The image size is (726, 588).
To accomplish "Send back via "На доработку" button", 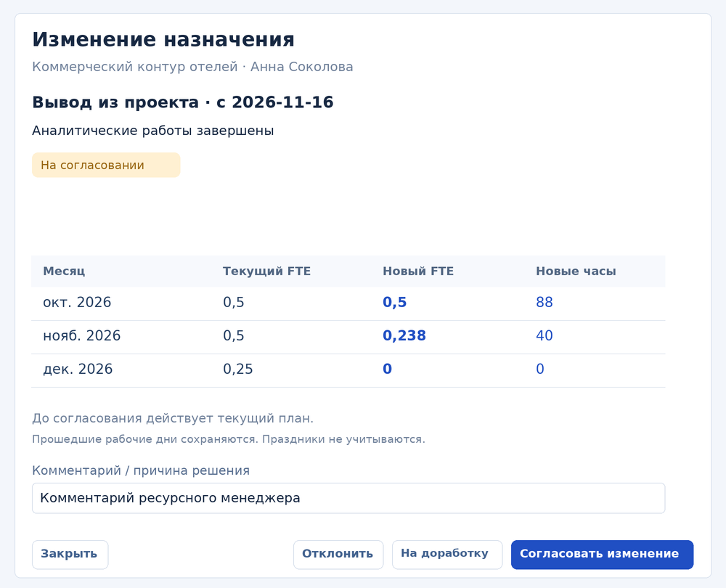I will (446, 554).
